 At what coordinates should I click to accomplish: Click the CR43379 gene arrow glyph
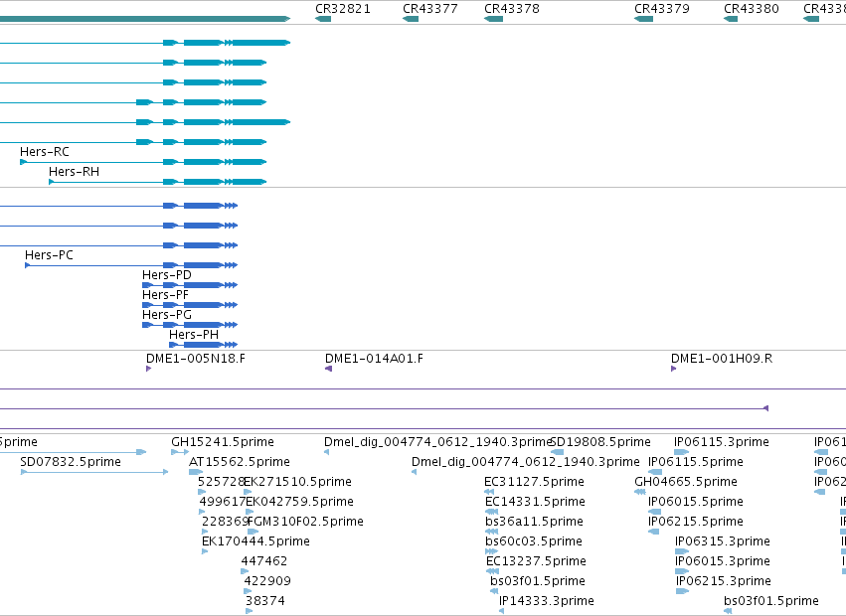[643, 19]
